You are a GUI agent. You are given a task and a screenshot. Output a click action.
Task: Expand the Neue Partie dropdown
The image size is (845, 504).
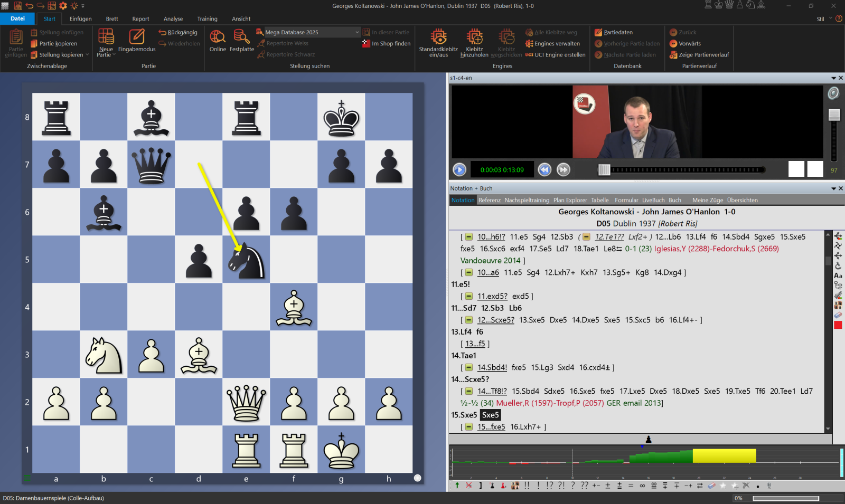pos(114,55)
